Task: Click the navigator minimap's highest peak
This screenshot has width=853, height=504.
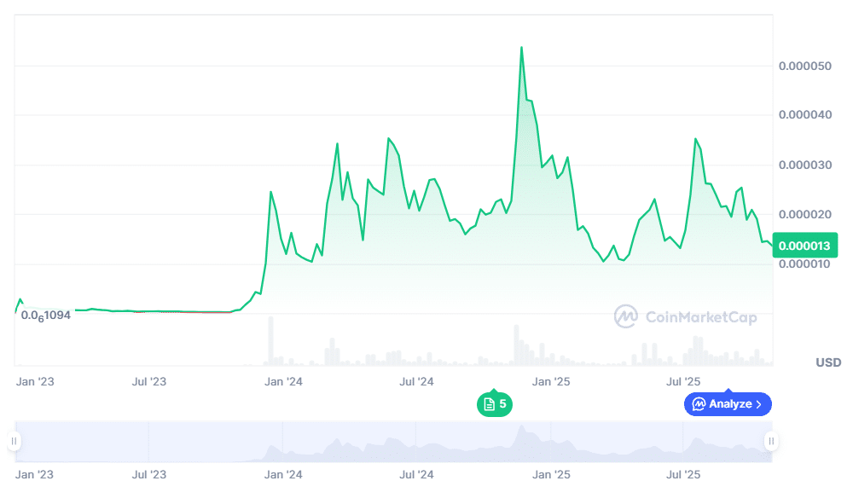Action: pos(521,425)
